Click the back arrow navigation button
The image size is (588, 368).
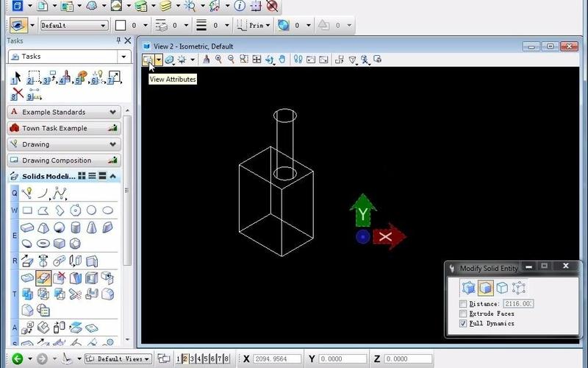[x=16, y=359]
